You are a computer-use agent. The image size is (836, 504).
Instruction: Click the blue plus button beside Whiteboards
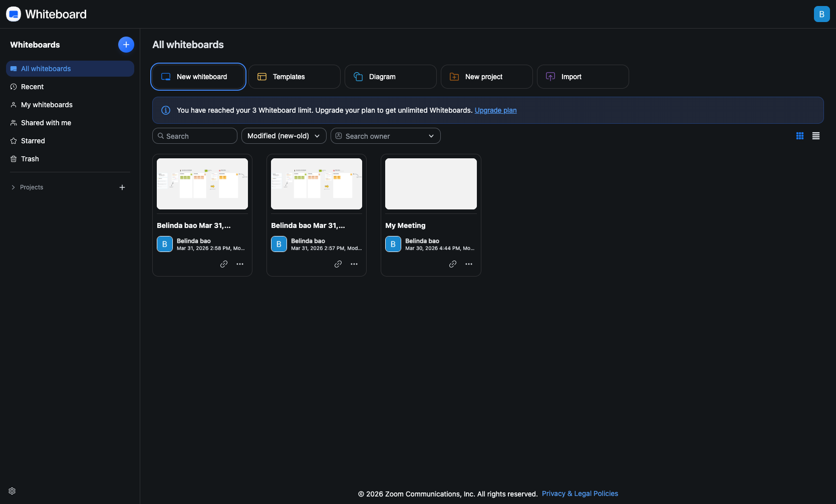126,45
